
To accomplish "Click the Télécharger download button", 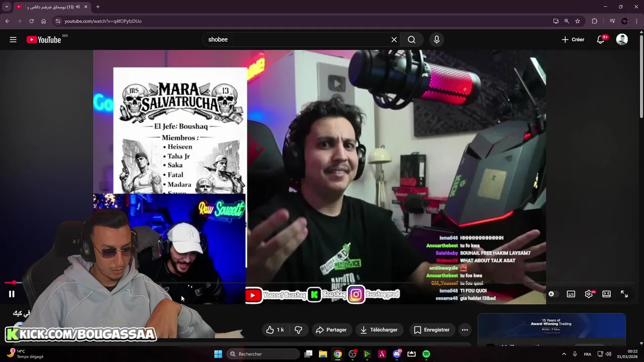I will click(x=379, y=330).
